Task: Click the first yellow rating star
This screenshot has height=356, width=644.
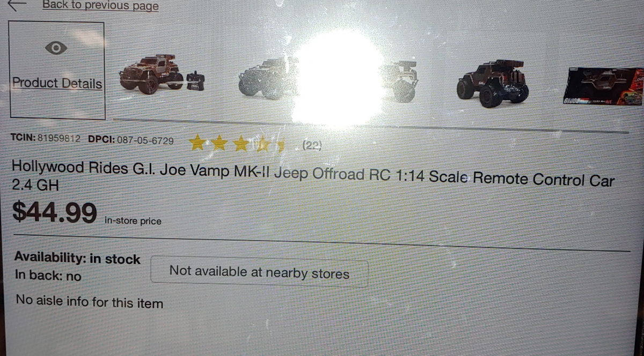Action: click(x=197, y=143)
